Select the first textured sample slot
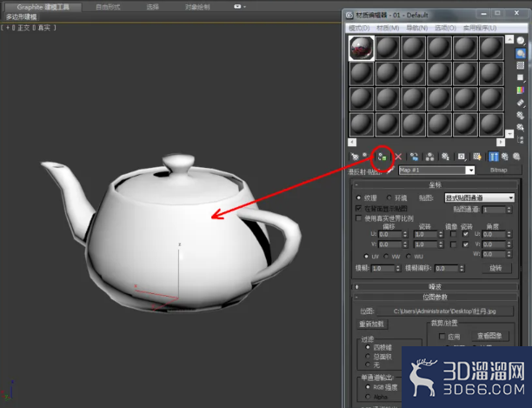532x408 pixels. [x=362, y=48]
